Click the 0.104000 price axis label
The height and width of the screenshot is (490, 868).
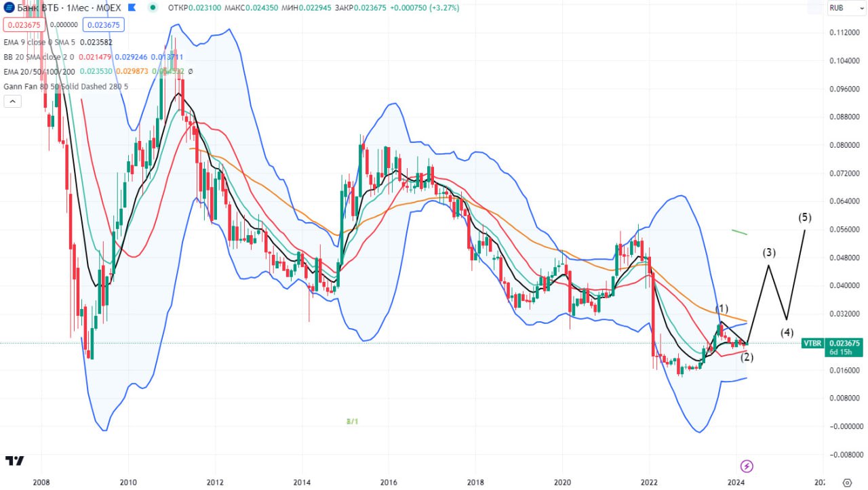(x=846, y=61)
